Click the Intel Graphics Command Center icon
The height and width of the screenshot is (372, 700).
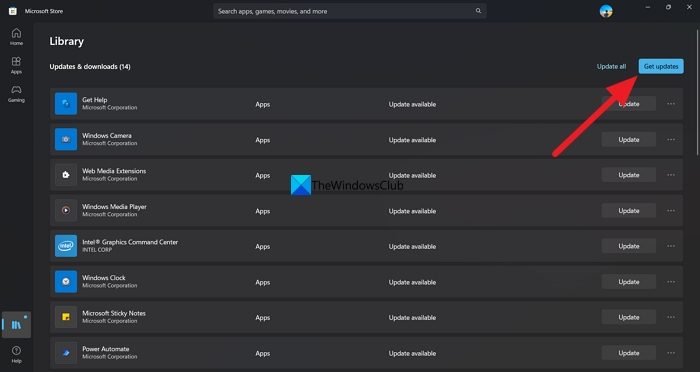coord(66,246)
